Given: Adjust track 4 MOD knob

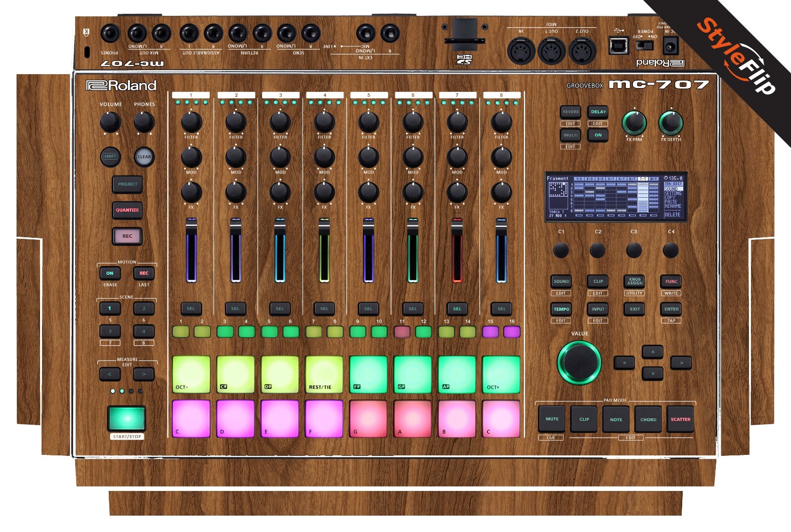Looking at the screenshot, I should coord(324,157).
